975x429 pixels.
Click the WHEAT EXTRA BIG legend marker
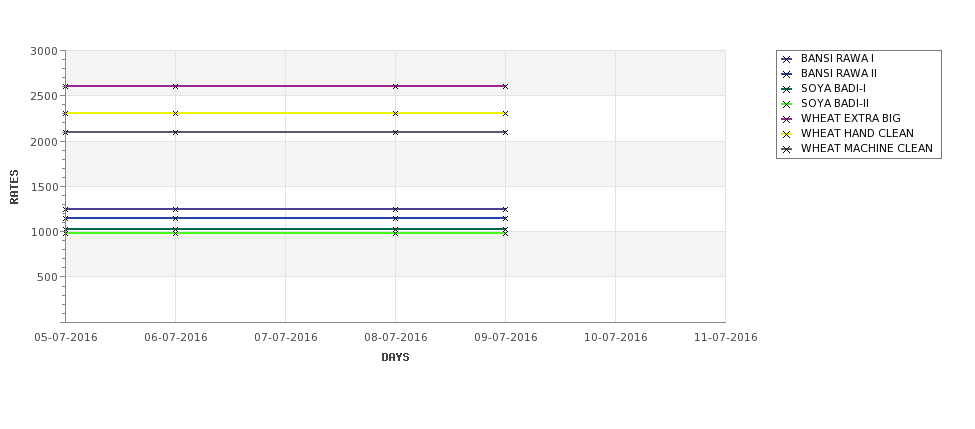787,119
